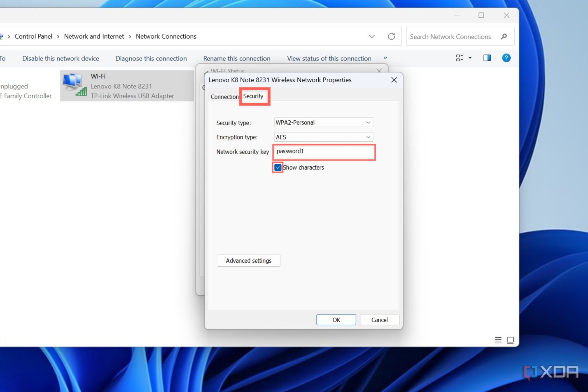Image resolution: width=588 pixels, height=392 pixels.
Task: Open Help using the question mark icon
Action: click(506, 58)
